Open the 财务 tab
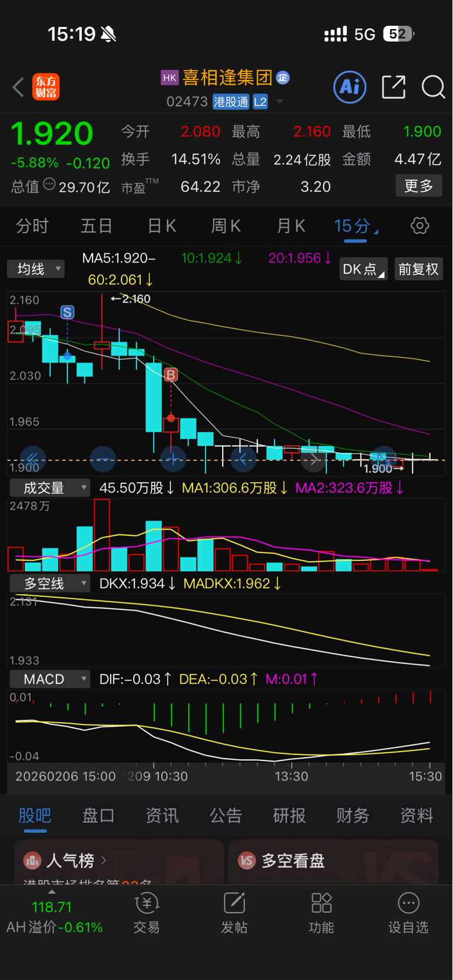 pyautogui.click(x=353, y=816)
